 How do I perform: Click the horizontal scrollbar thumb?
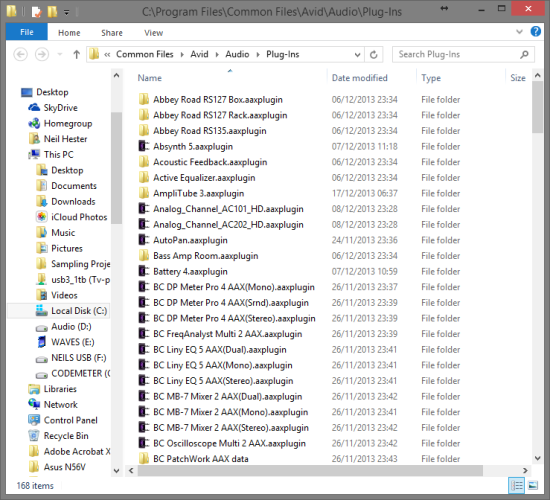pyautogui.click(x=310, y=471)
